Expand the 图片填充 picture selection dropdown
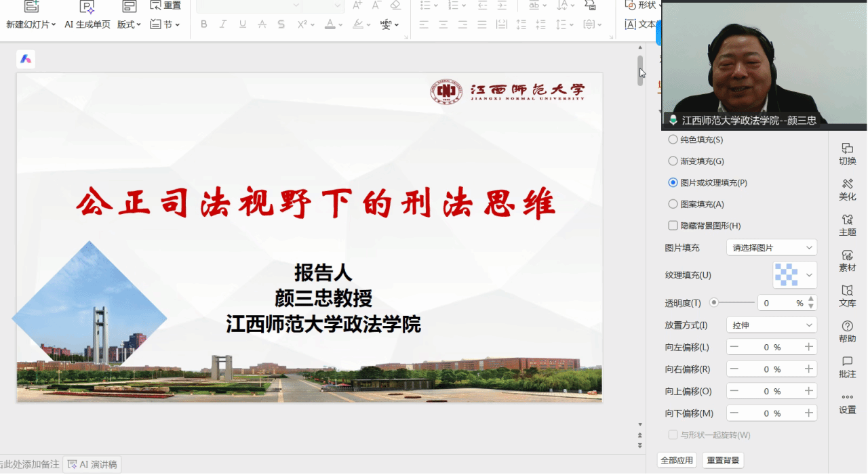The width and height of the screenshot is (868, 475). coord(771,248)
